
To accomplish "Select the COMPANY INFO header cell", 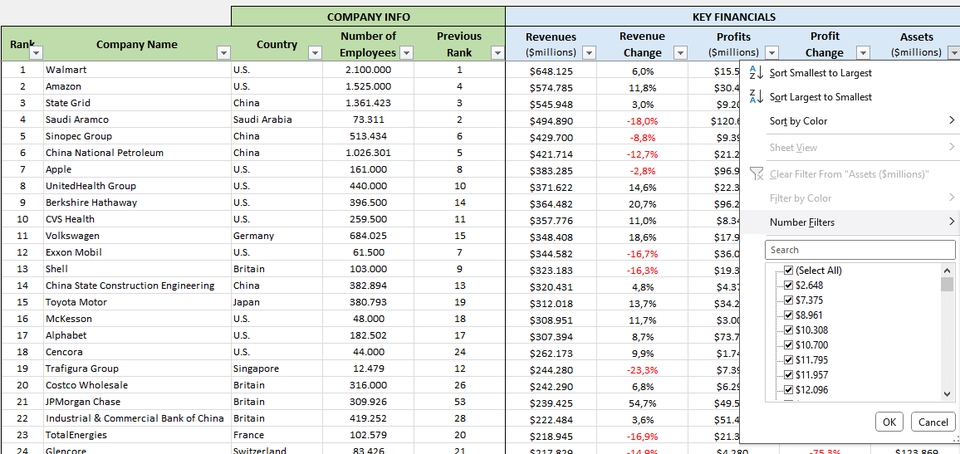I will click(369, 17).
